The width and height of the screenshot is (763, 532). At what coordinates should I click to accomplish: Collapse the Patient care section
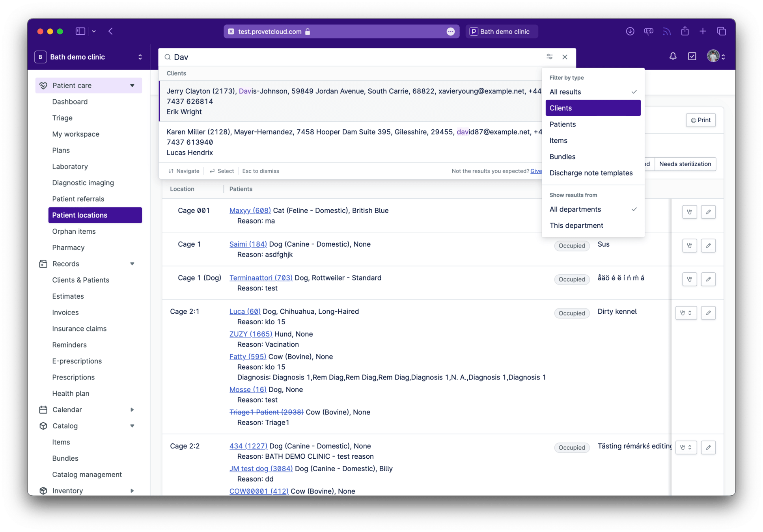click(x=132, y=86)
